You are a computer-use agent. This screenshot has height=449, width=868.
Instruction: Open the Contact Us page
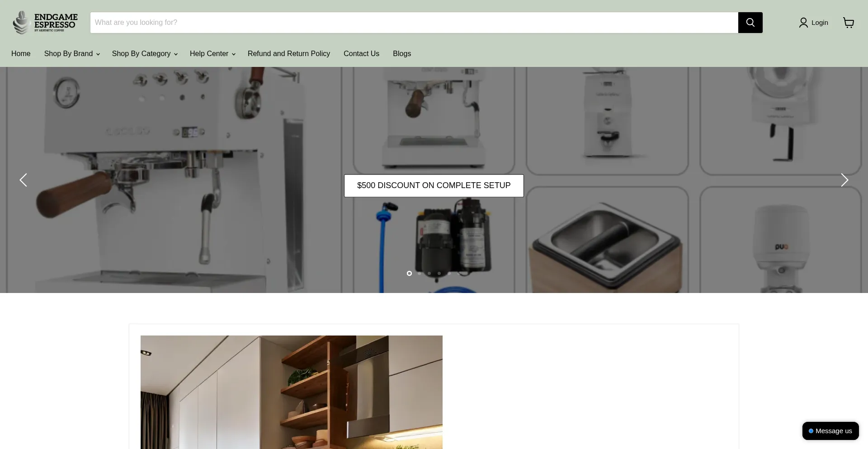[x=361, y=53]
